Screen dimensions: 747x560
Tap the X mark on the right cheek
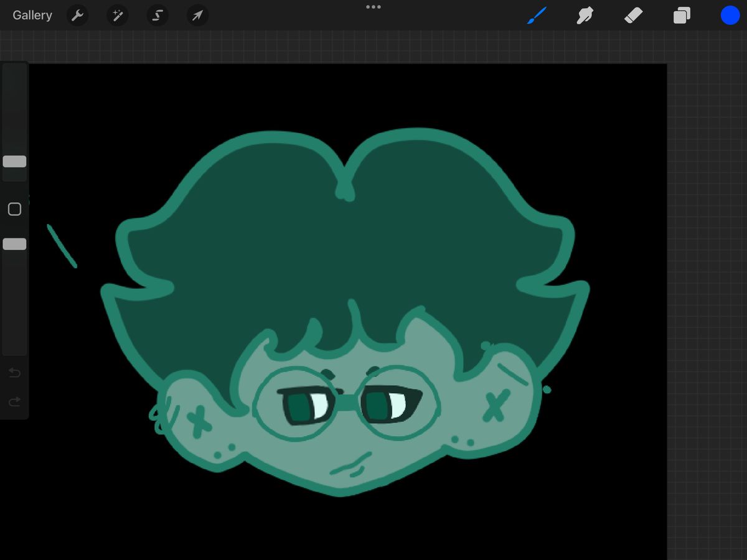pyautogui.click(x=496, y=405)
